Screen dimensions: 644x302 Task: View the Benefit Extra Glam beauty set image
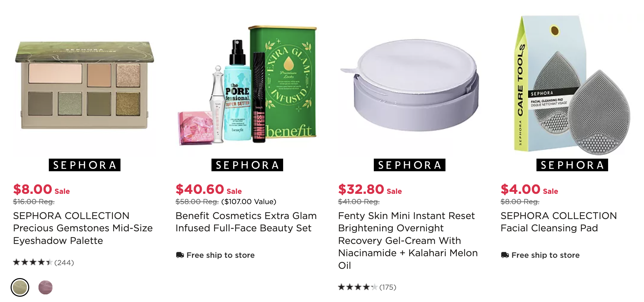247,85
